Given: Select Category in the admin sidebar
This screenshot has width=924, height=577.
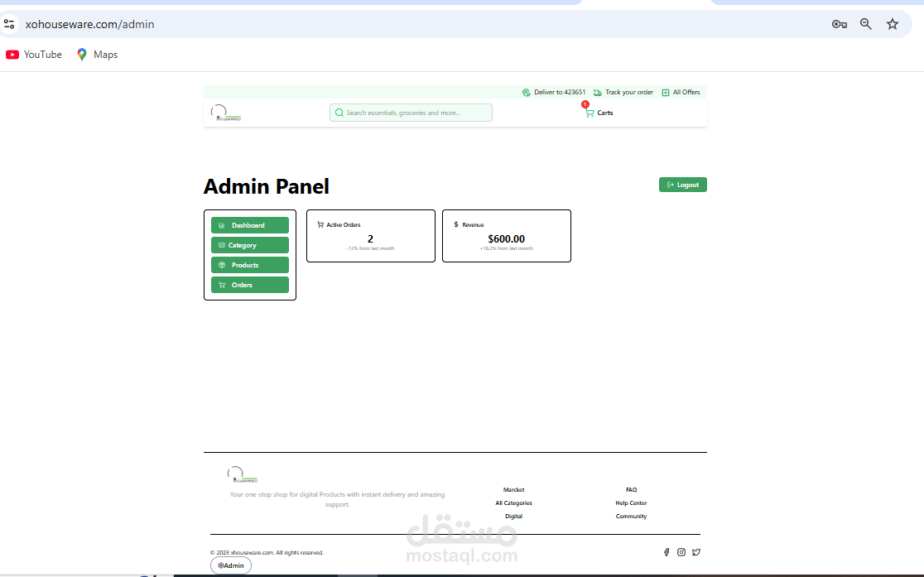Looking at the screenshot, I should (250, 245).
